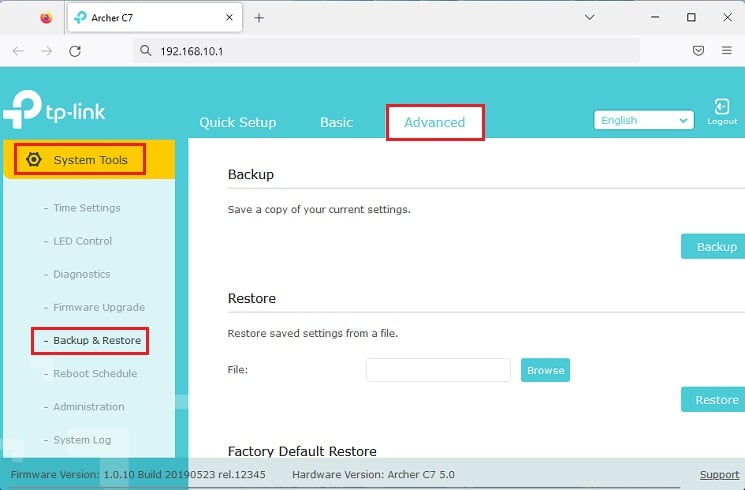Focus the 192.168.10.1 address bar
This screenshot has height=490, width=745.
386,51
